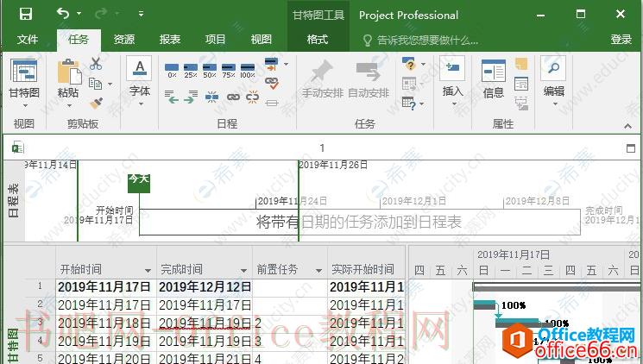Maximize the timeline pane icon

click(x=631, y=148)
